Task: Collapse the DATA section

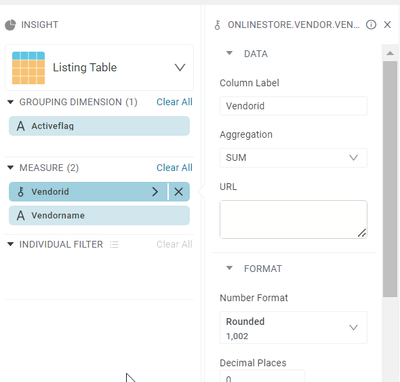Action: 229,53
